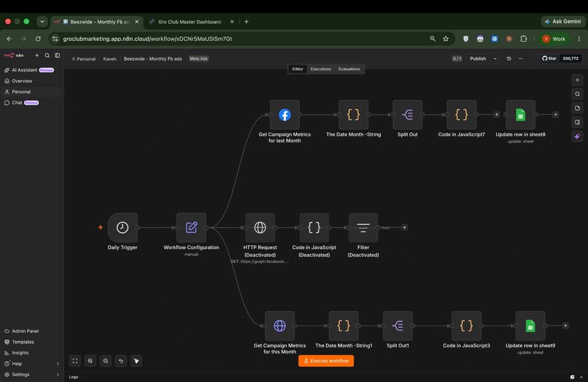Expand the Help submenu
Screen dimensions: 588x382
pos(58,364)
